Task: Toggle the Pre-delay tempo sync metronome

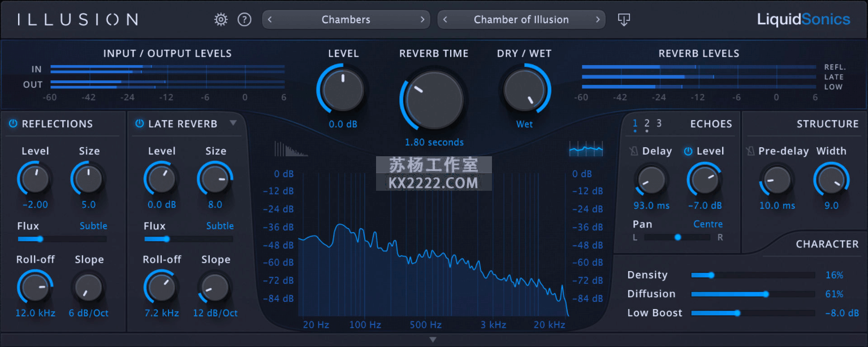Action: [750, 151]
